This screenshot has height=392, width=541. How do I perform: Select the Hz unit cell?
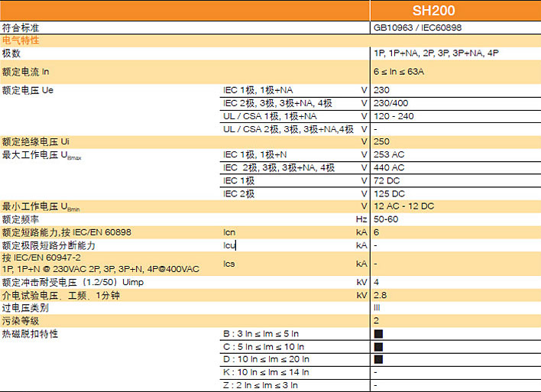tap(361, 219)
